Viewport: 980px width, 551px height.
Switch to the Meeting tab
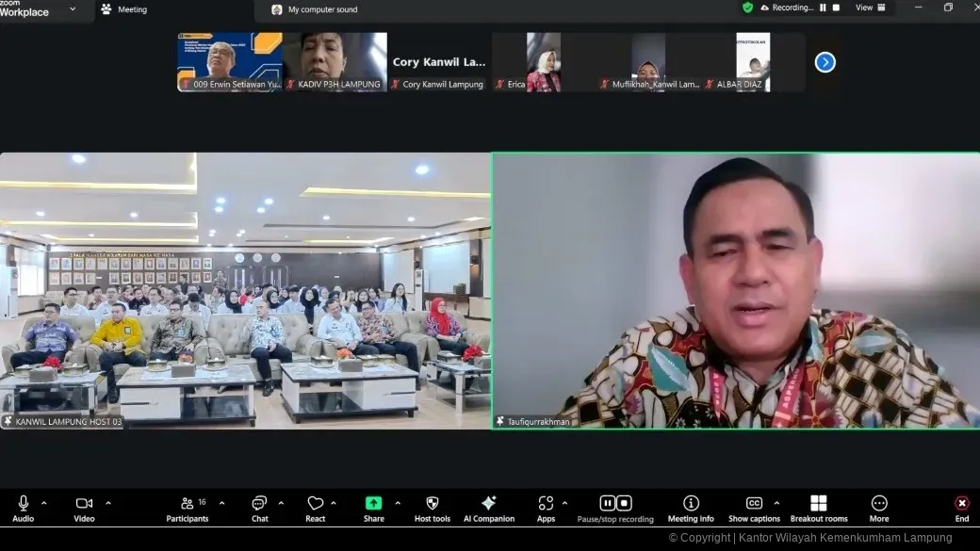(x=123, y=9)
